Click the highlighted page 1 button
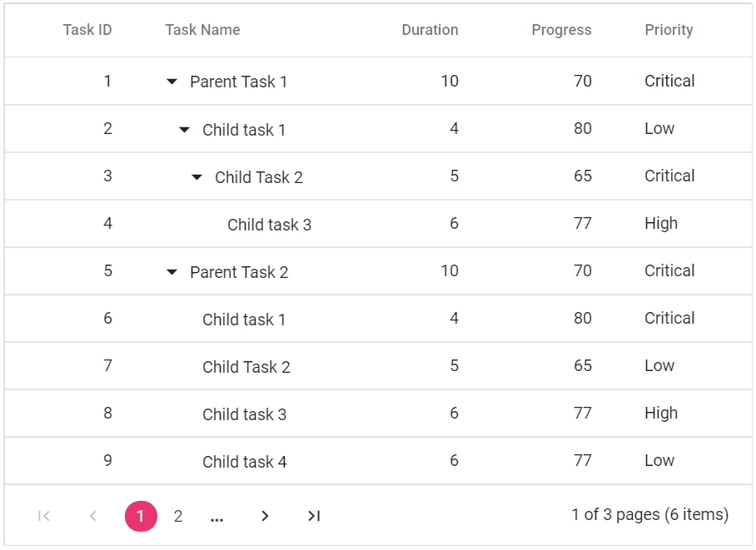Screen dimensions: 756x550 141,516
